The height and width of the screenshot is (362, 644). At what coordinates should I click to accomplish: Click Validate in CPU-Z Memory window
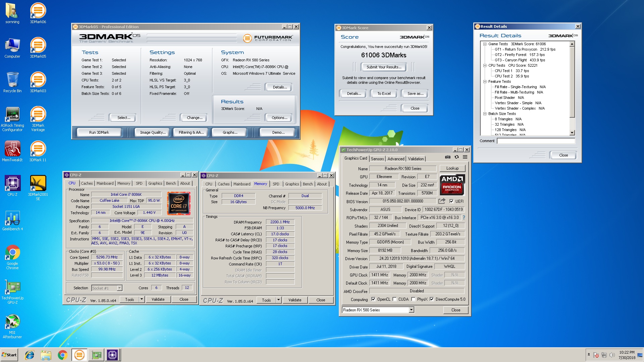pos(294,300)
